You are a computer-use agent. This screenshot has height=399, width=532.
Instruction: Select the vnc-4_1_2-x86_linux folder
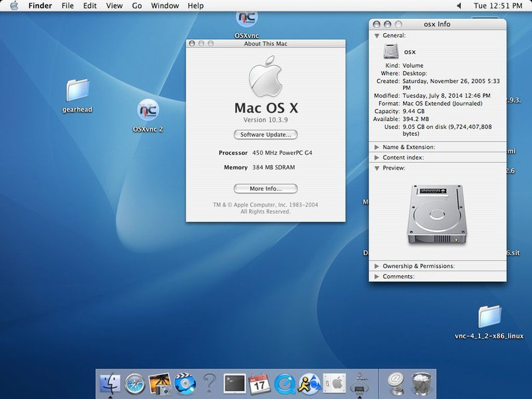489,317
